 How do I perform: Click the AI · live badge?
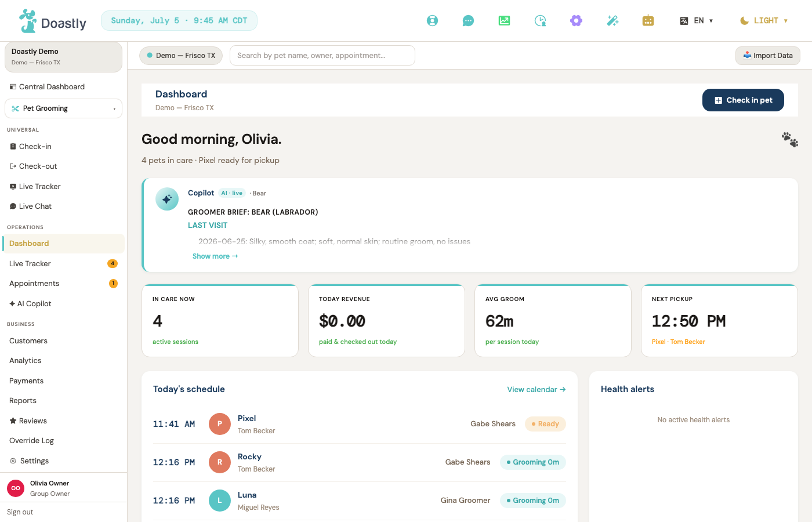point(232,193)
